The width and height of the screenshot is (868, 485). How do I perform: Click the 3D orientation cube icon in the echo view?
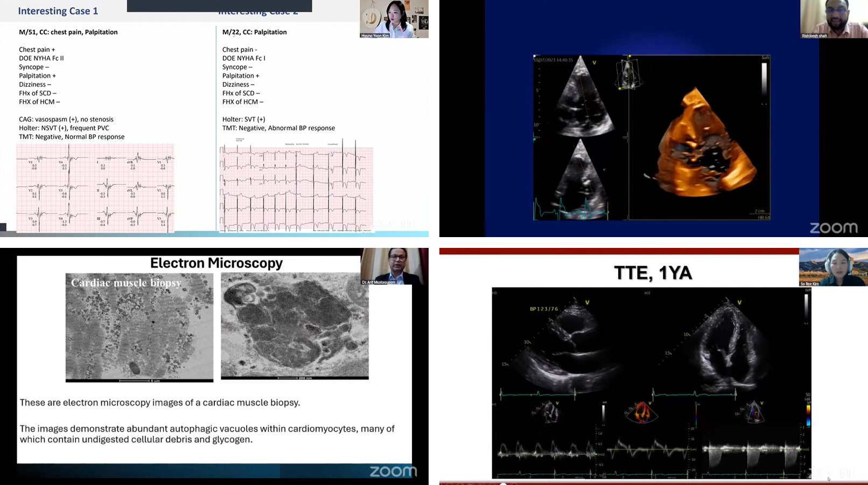coord(628,74)
